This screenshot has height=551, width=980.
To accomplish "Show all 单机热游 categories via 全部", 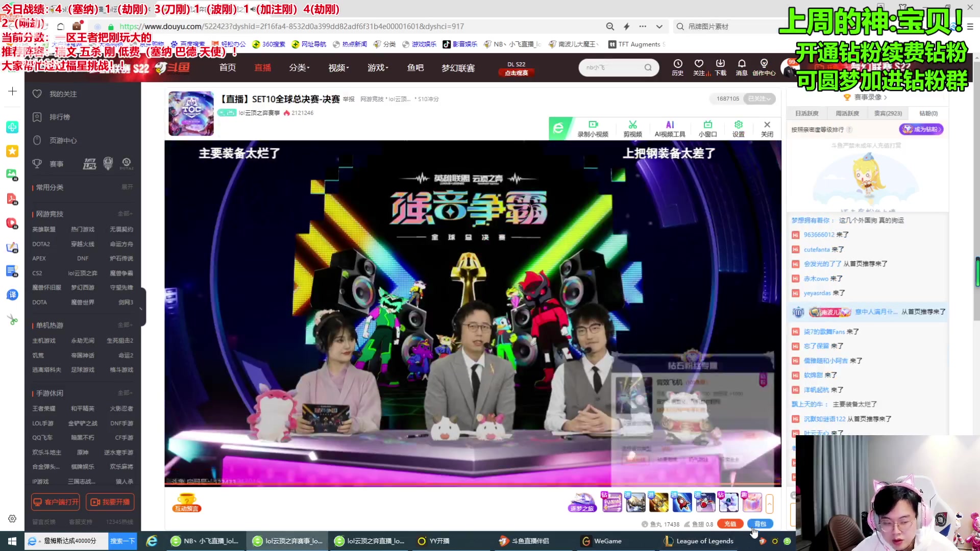I will point(125,325).
